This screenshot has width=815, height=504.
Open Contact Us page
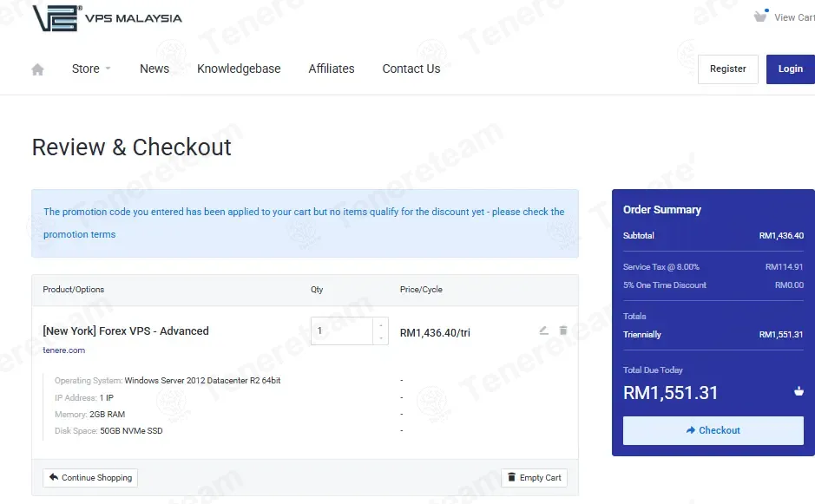(x=411, y=69)
